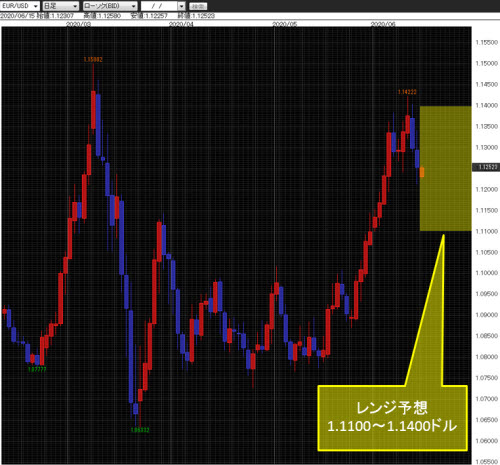This screenshot has height=465, width=500.
Task: Open the 日足 timeframe dropdown
Action: tap(61, 6)
